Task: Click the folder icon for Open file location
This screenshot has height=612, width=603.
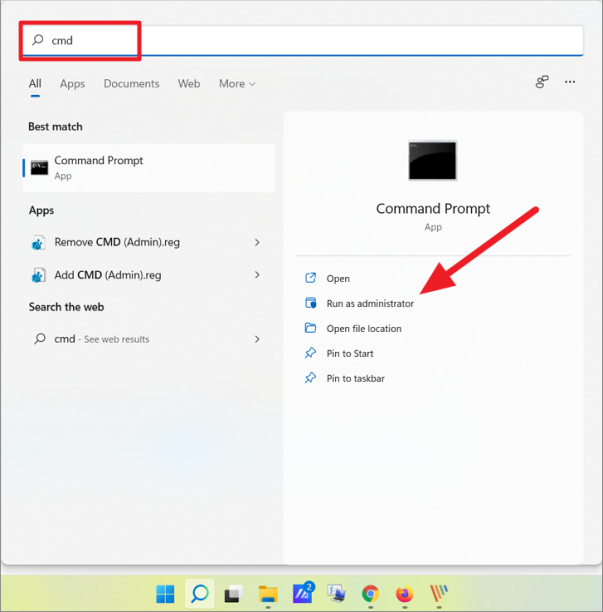Action: pyautogui.click(x=310, y=328)
